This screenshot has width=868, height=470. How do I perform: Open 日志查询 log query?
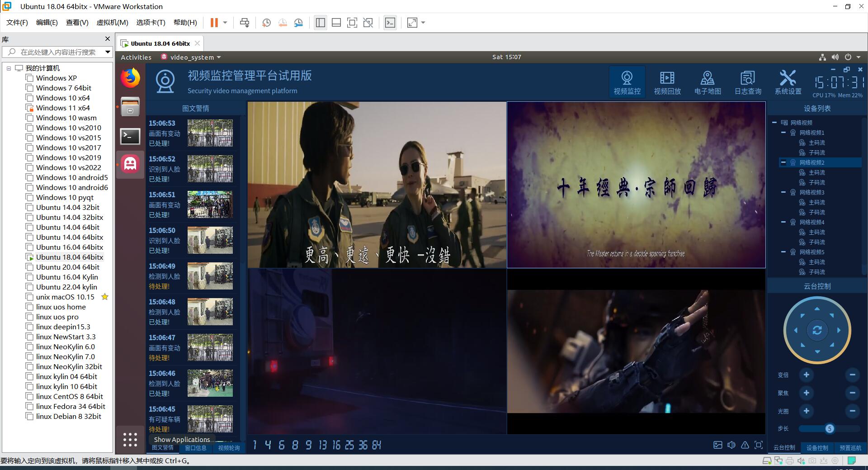(748, 82)
